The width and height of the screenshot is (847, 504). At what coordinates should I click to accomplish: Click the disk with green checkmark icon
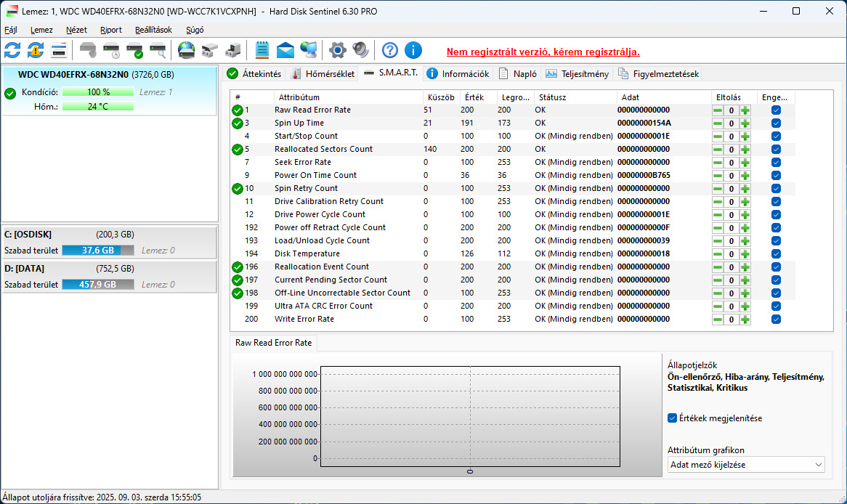click(x=134, y=50)
